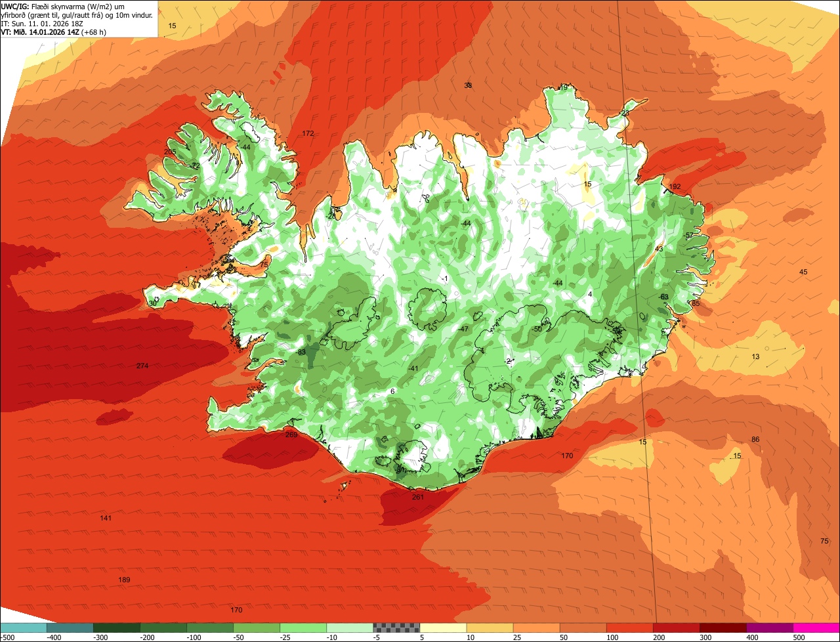The height and width of the screenshot is (642, 840).
Task: Click the '-500' legend scale label
Action: coord(8,637)
